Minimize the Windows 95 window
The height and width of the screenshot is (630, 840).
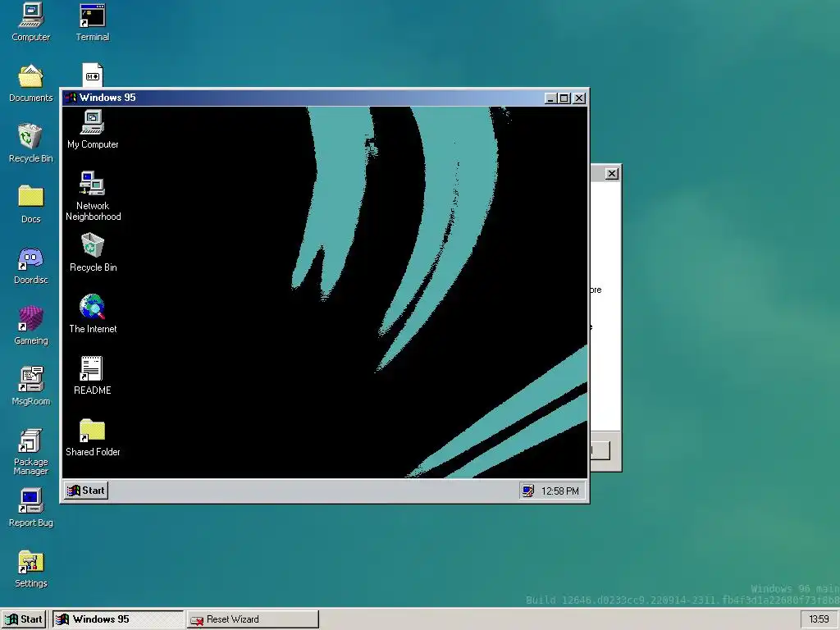(x=550, y=98)
